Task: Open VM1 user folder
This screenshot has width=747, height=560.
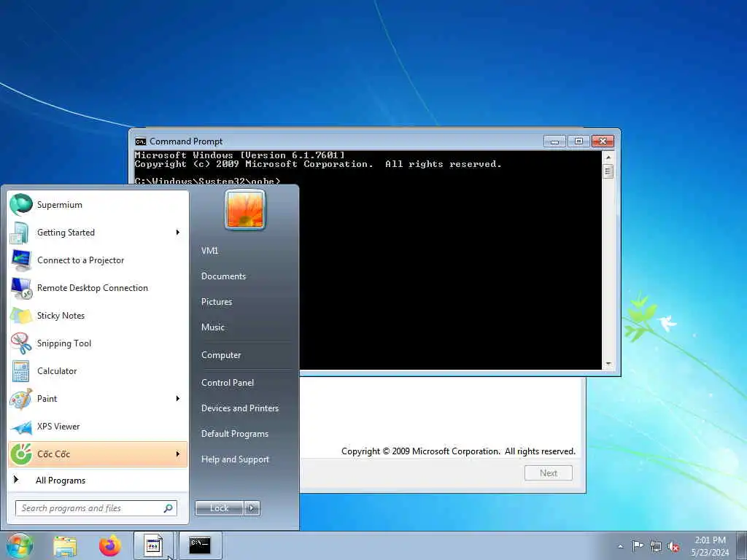Action: click(209, 251)
